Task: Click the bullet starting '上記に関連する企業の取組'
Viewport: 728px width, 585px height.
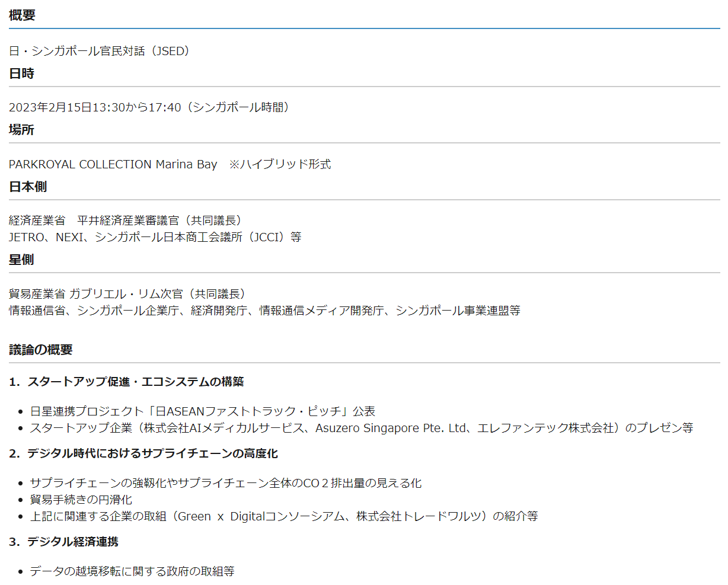Action: point(285,516)
